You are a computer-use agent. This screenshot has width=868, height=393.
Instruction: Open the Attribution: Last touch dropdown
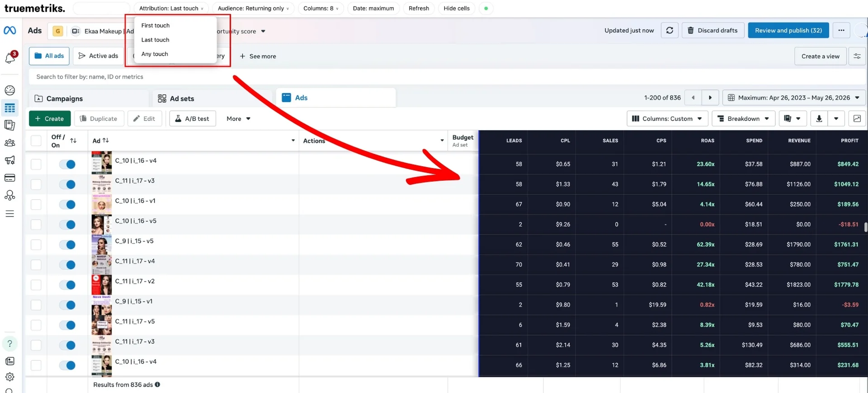[171, 8]
